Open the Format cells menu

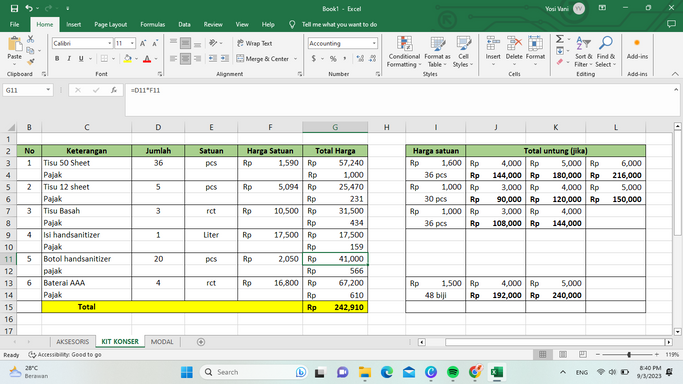pos(535,52)
